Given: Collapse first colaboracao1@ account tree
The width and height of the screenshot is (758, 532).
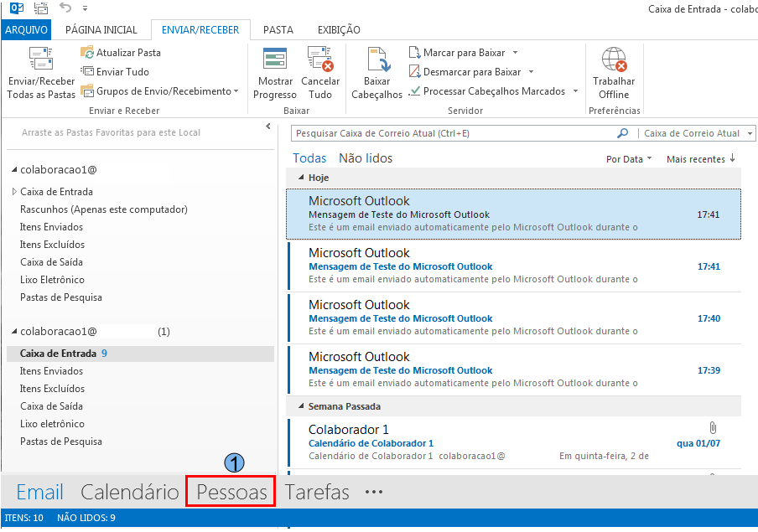Looking at the screenshot, I should pyautogui.click(x=14, y=169).
